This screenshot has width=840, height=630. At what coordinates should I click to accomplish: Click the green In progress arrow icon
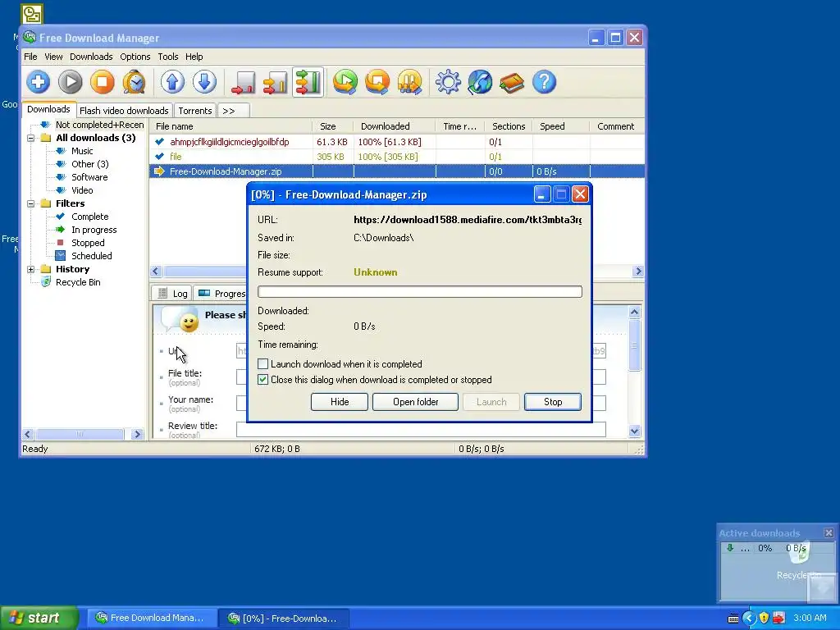click(x=61, y=230)
